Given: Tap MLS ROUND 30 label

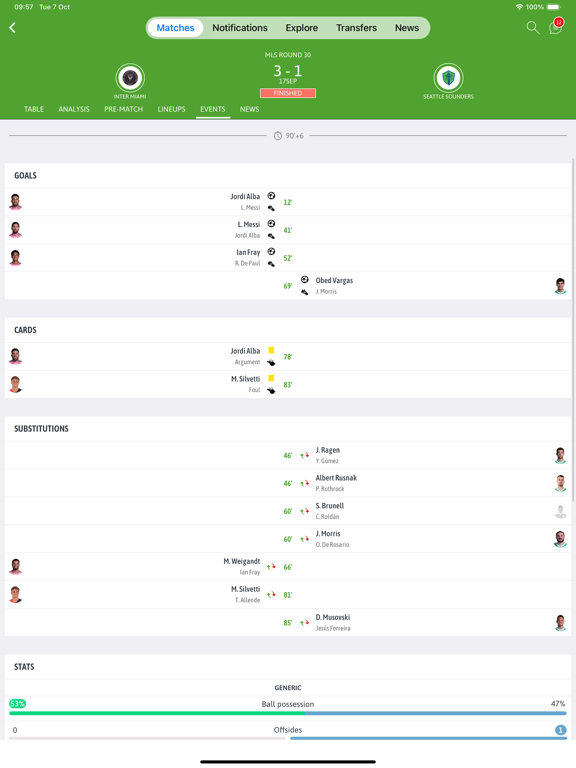Looking at the screenshot, I should point(288,55).
